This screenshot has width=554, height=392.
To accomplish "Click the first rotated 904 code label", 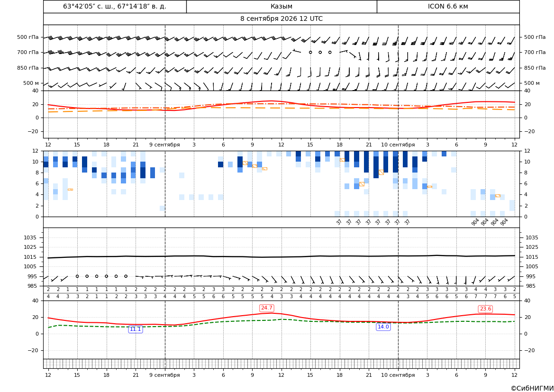I will click(475, 222).
